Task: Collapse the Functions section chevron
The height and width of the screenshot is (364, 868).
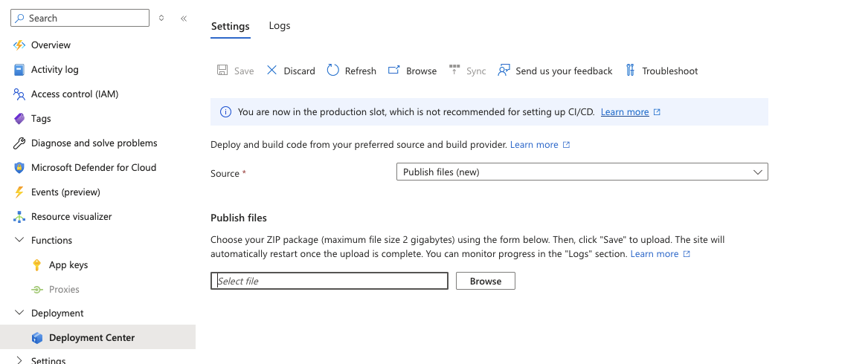Action: pos(19,240)
